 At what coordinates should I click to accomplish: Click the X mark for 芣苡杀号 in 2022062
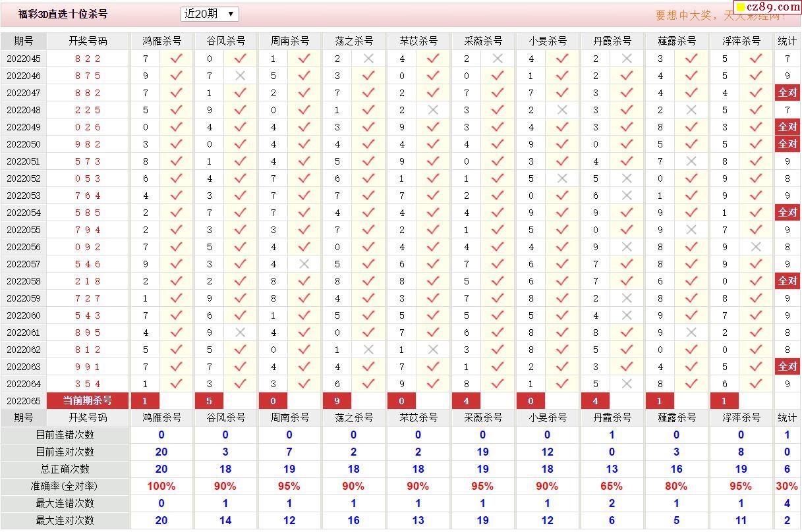coord(433,350)
